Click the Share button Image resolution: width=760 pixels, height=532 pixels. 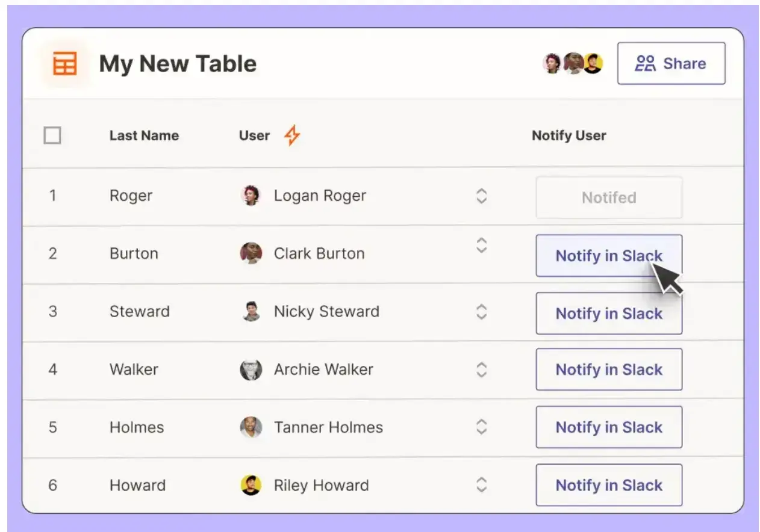[x=671, y=63]
